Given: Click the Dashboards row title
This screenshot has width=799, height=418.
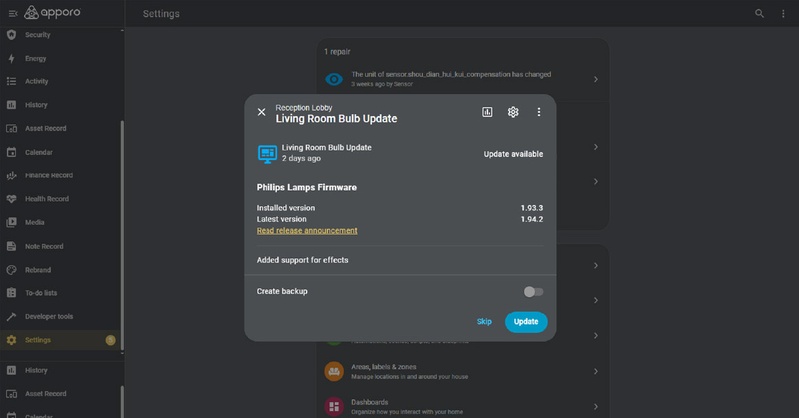Looking at the screenshot, I should [x=369, y=402].
